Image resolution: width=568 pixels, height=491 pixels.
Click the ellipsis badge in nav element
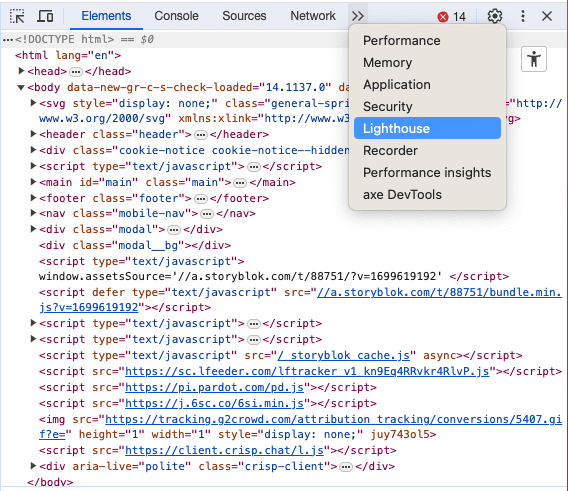pos(207,214)
